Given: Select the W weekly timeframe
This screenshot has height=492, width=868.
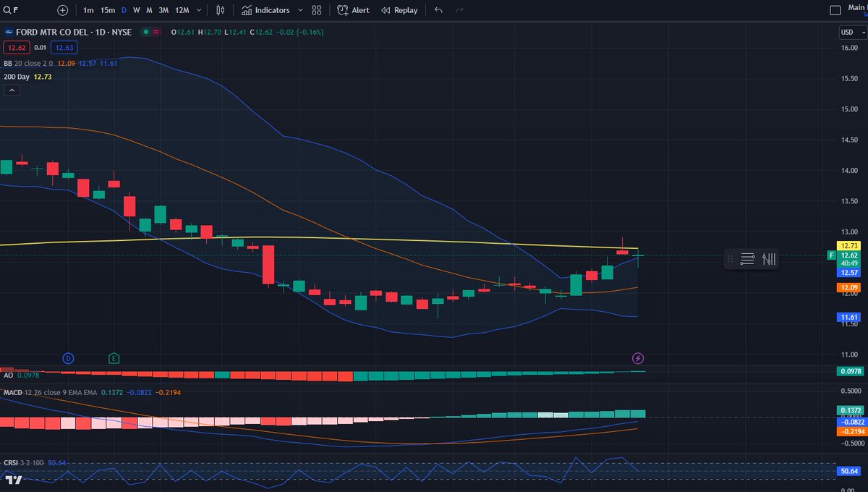Looking at the screenshot, I should point(136,10).
